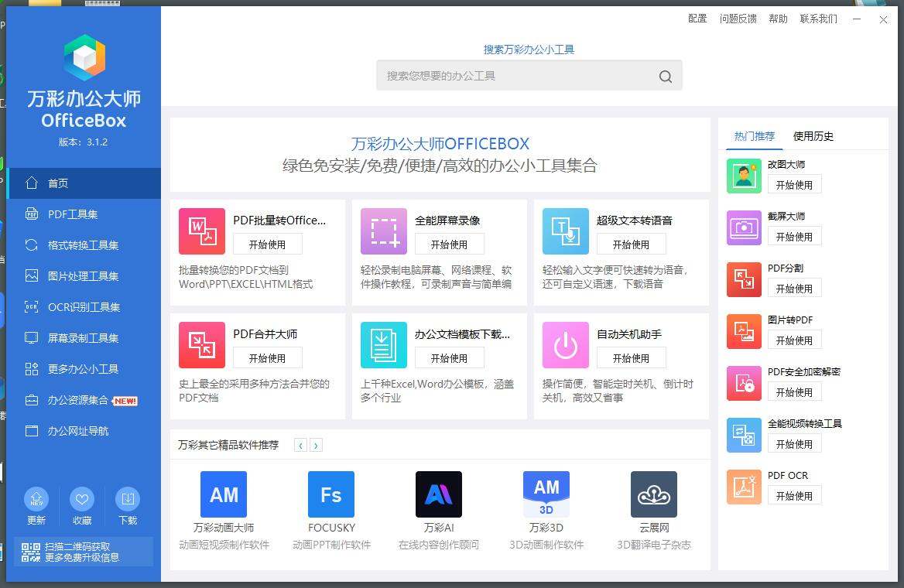
Task: Click 开始使用 for PDF安全加密解密
Action: pos(794,392)
